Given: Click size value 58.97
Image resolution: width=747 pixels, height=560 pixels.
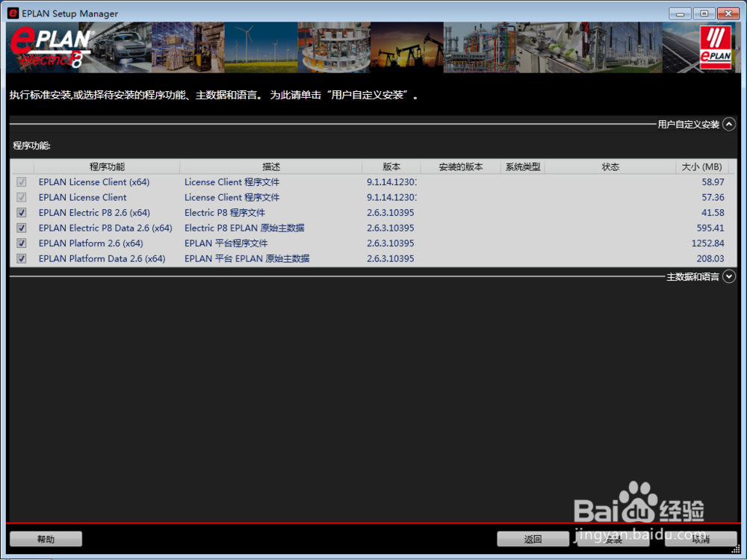Looking at the screenshot, I should [713, 182].
